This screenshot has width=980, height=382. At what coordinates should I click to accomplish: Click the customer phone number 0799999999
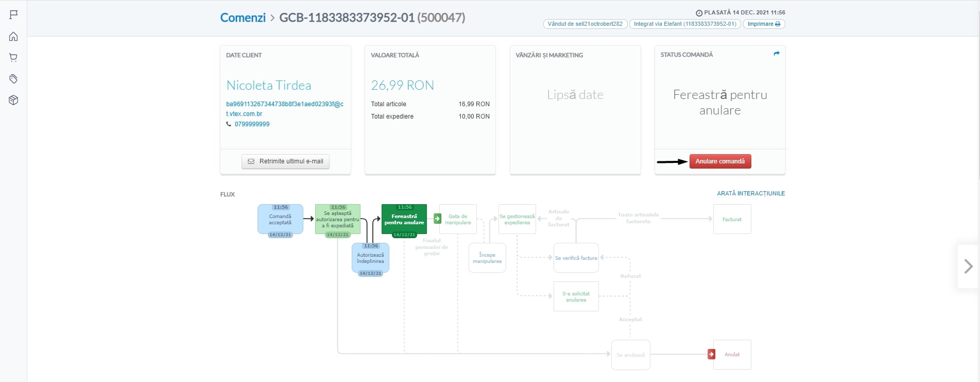(252, 124)
